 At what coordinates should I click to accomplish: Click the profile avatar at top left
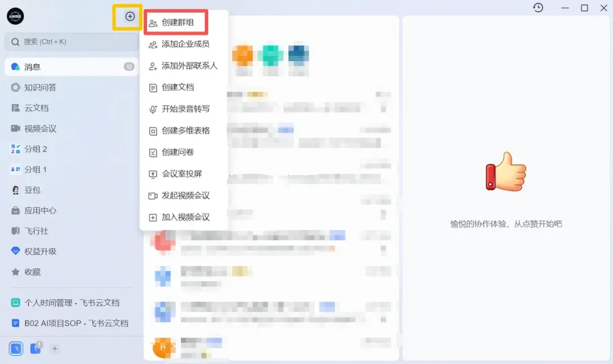[x=15, y=16]
